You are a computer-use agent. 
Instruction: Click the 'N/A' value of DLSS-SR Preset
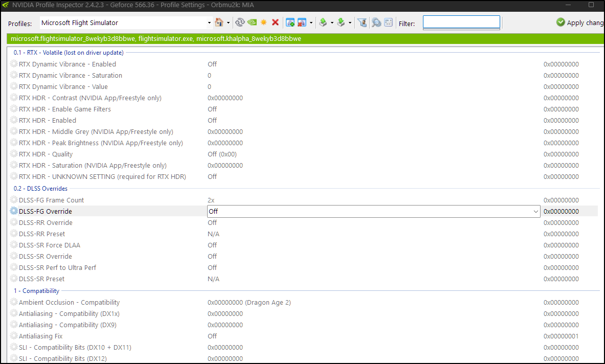213,279
